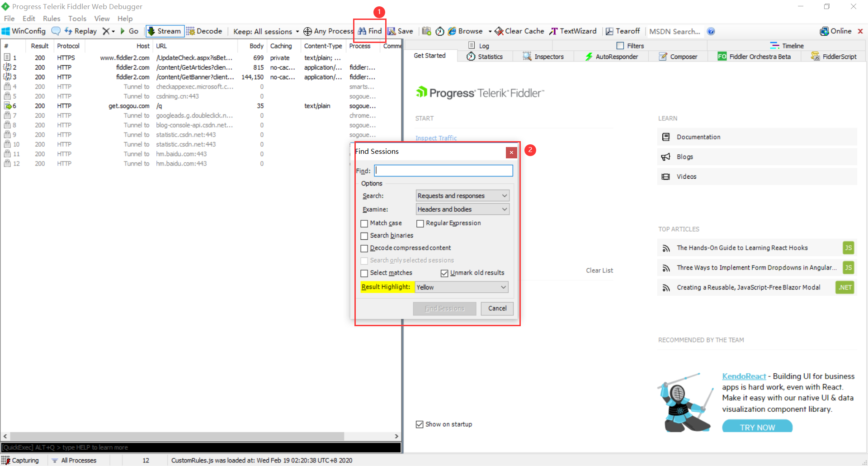868x466 pixels.
Task: Check the Search binaries option
Action: pyautogui.click(x=364, y=236)
